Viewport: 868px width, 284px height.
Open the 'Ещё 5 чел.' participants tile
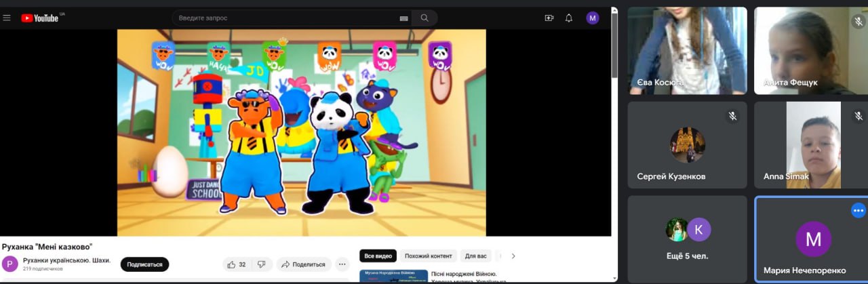tap(688, 239)
